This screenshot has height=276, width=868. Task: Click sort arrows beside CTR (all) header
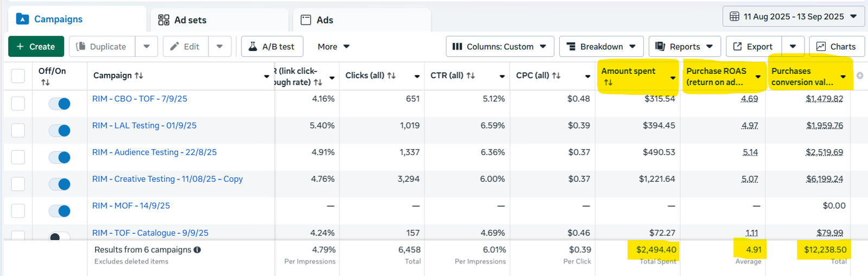click(x=471, y=76)
